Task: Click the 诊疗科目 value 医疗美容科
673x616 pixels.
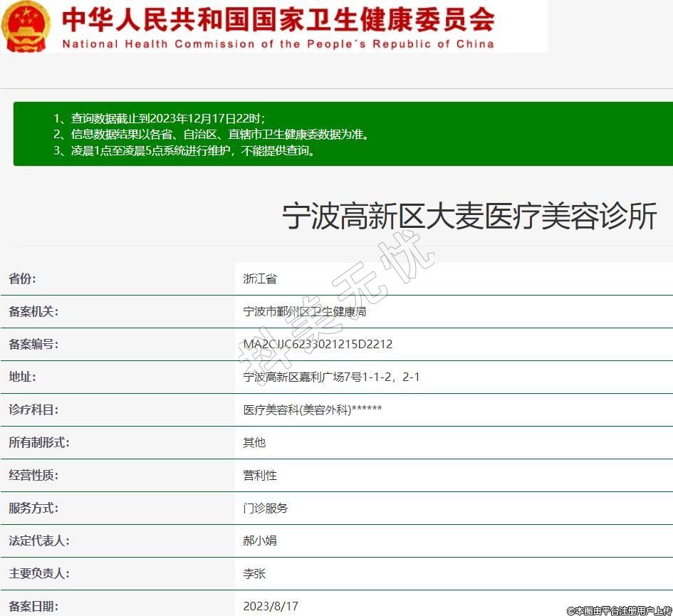Action: point(313,409)
